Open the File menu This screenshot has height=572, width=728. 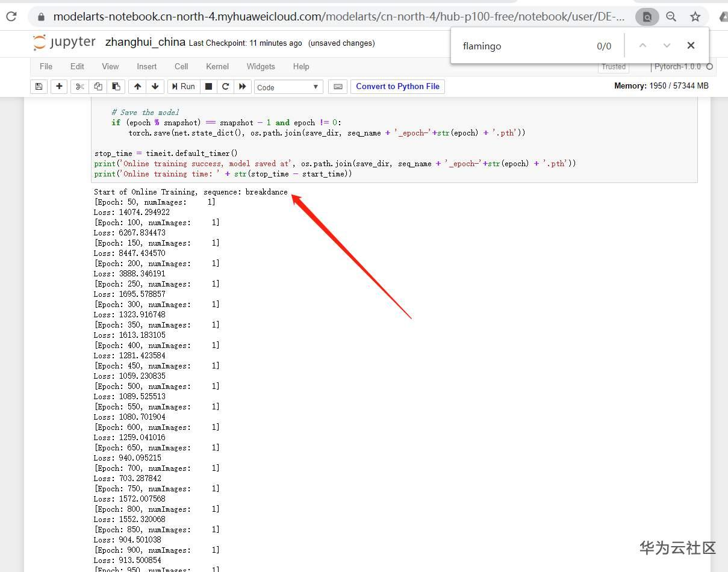point(46,67)
